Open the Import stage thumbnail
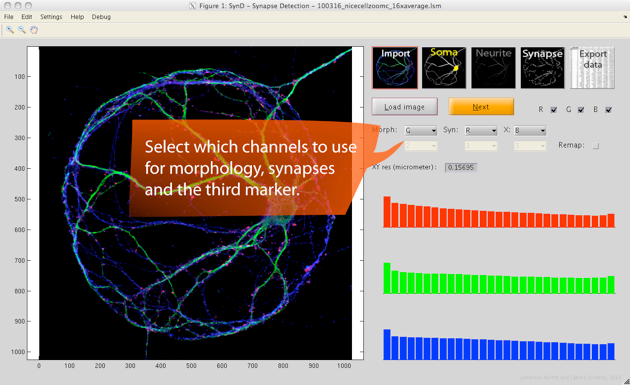The width and height of the screenshot is (630, 385). click(x=395, y=68)
